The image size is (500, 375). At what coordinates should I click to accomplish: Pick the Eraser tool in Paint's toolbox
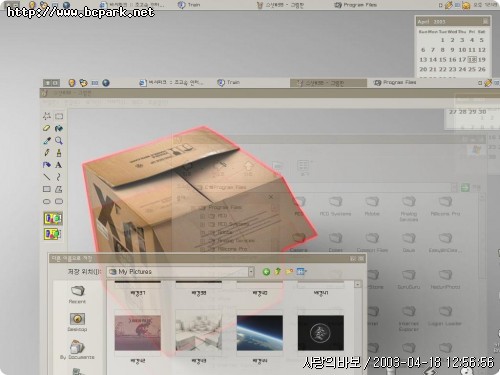[47, 128]
